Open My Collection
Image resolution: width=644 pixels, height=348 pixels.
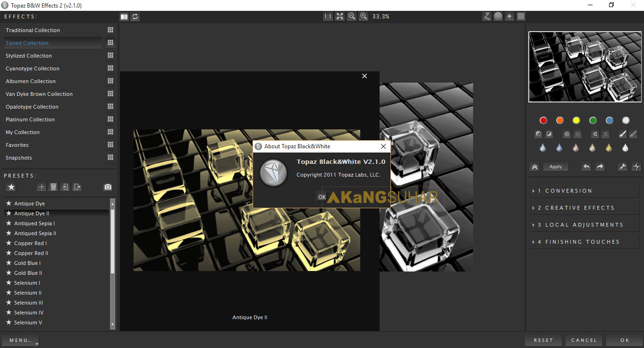coord(23,132)
